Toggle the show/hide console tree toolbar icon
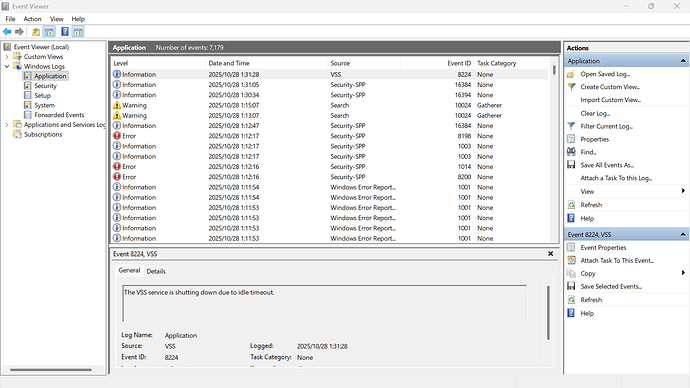 coord(49,32)
